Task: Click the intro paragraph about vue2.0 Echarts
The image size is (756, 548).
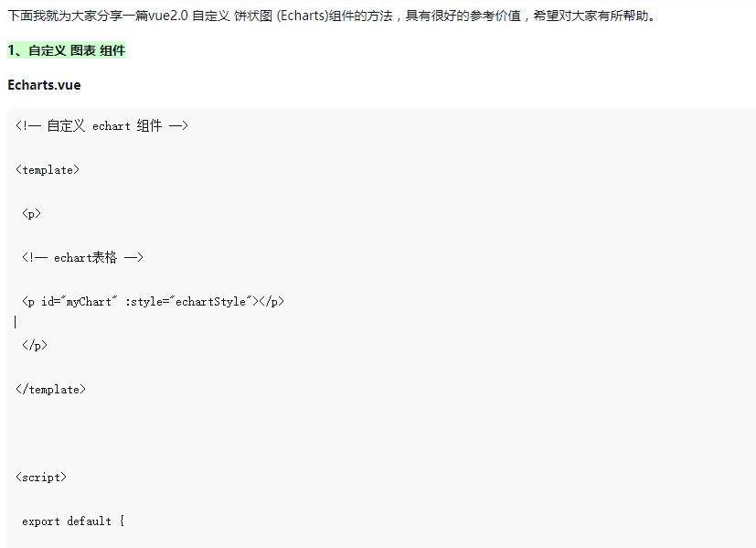Action: coord(332,16)
